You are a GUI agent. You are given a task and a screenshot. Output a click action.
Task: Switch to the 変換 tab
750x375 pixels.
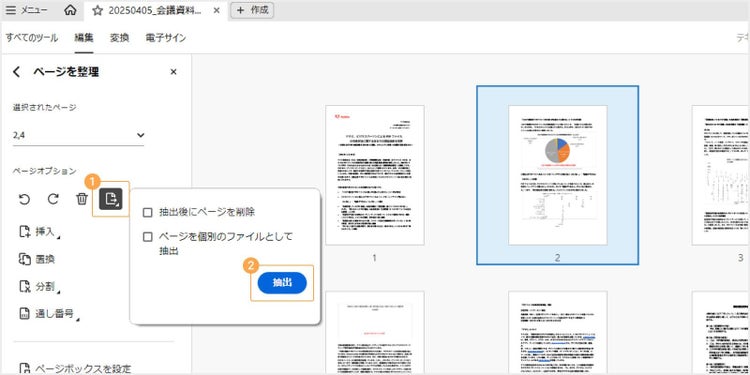(x=120, y=38)
